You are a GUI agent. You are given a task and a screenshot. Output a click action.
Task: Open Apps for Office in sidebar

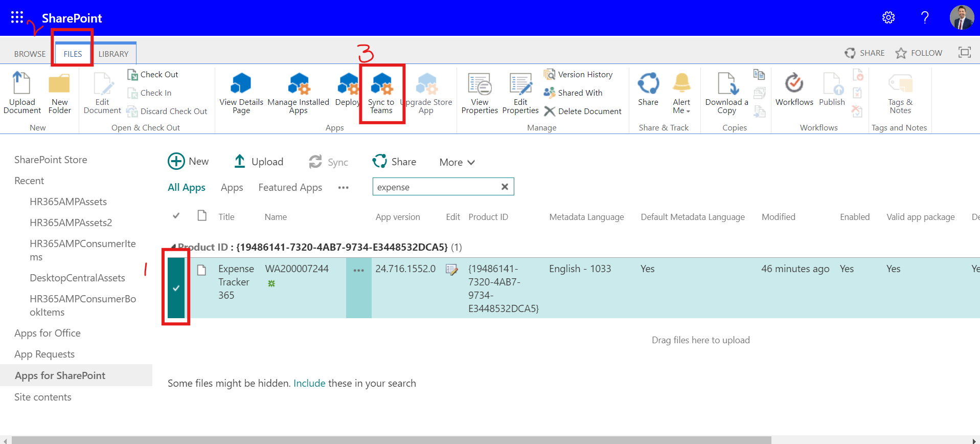pyautogui.click(x=48, y=333)
